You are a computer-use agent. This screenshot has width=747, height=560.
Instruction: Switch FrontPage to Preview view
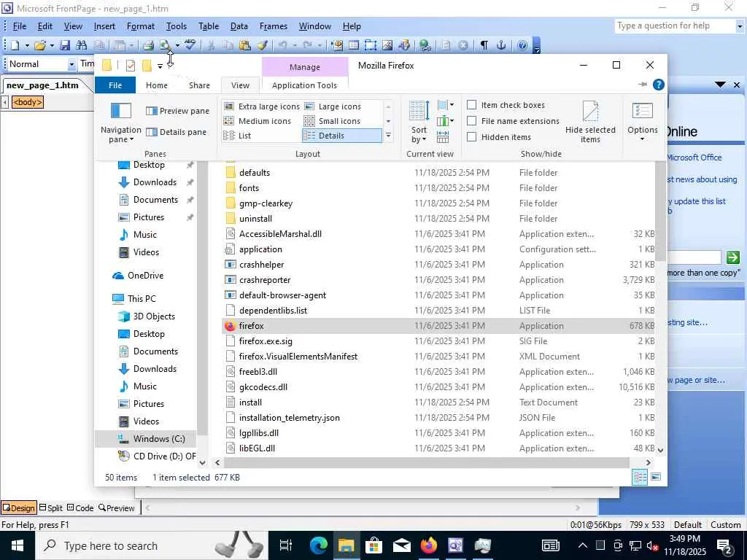[117, 507]
